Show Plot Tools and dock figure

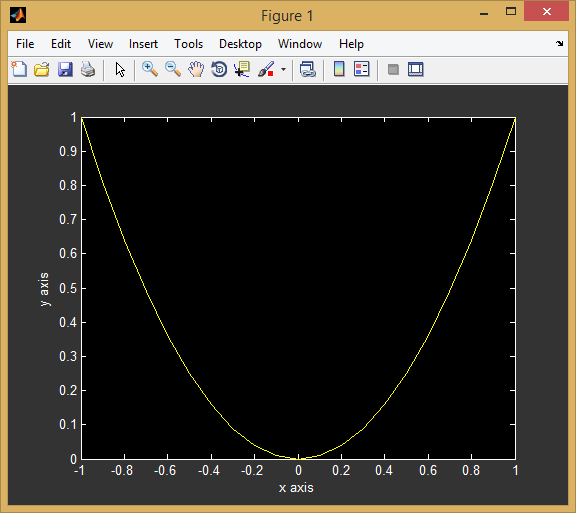(x=415, y=69)
